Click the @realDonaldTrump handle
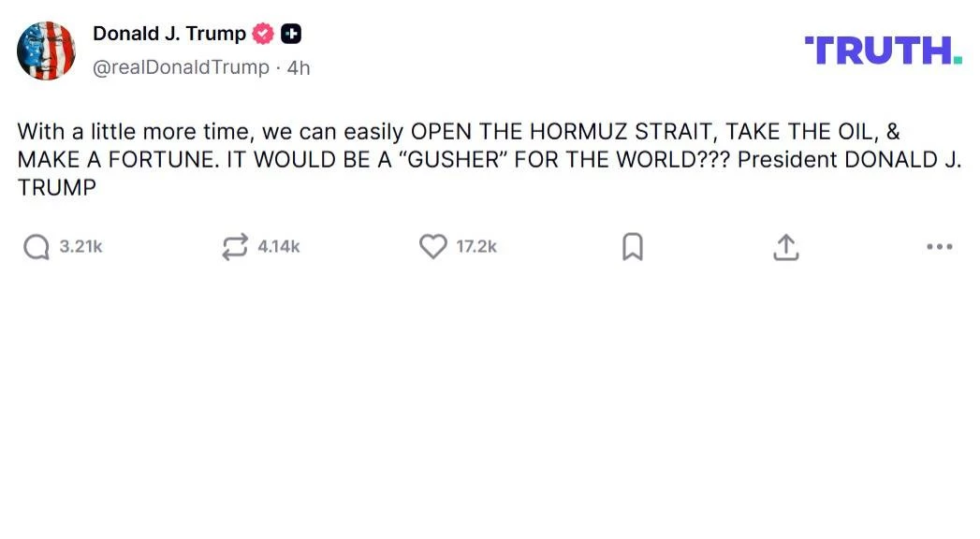The image size is (980, 539). 181,67
